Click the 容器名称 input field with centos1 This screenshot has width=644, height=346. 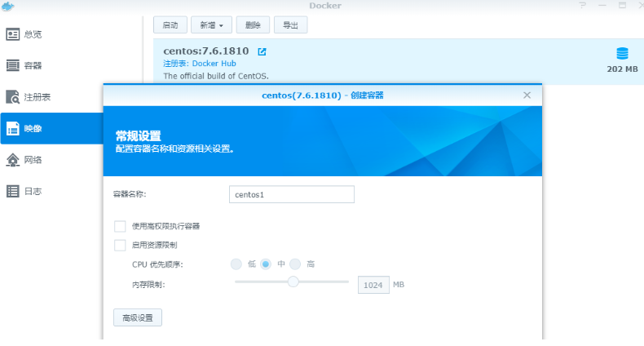pyautogui.click(x=292, y=194)
